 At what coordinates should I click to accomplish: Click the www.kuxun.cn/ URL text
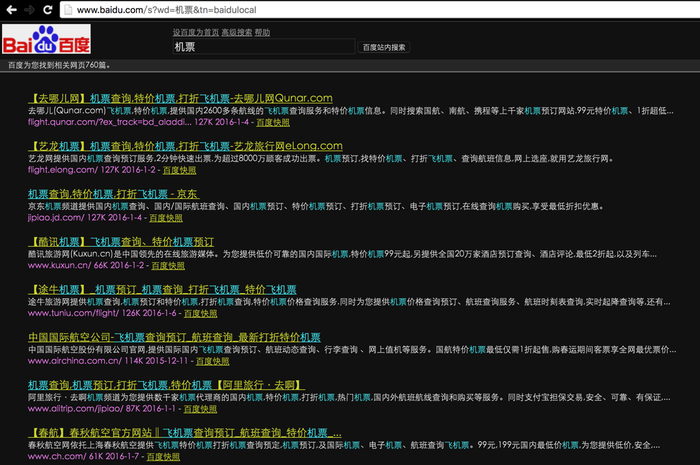[59, 265]
